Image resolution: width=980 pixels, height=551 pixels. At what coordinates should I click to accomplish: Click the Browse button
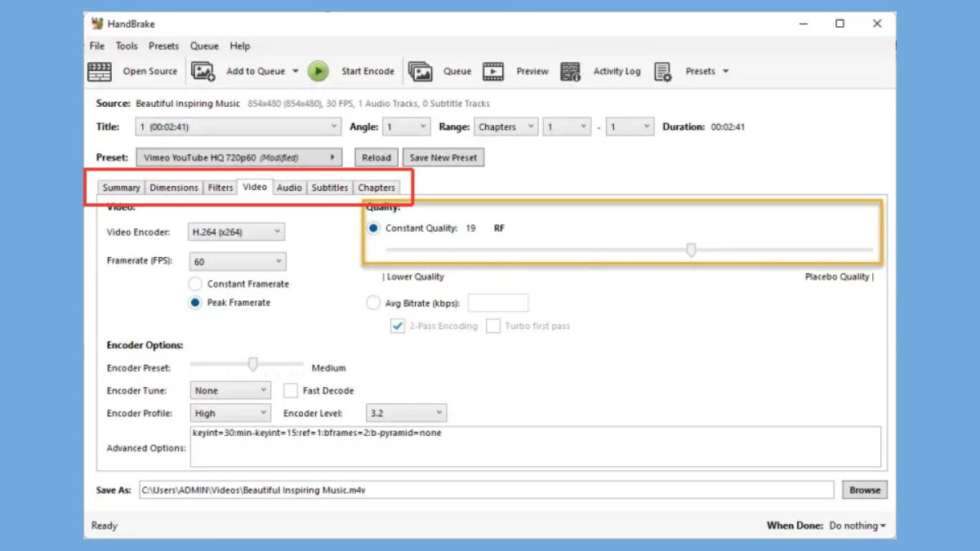pyautogui.click(x=865, y=491)
